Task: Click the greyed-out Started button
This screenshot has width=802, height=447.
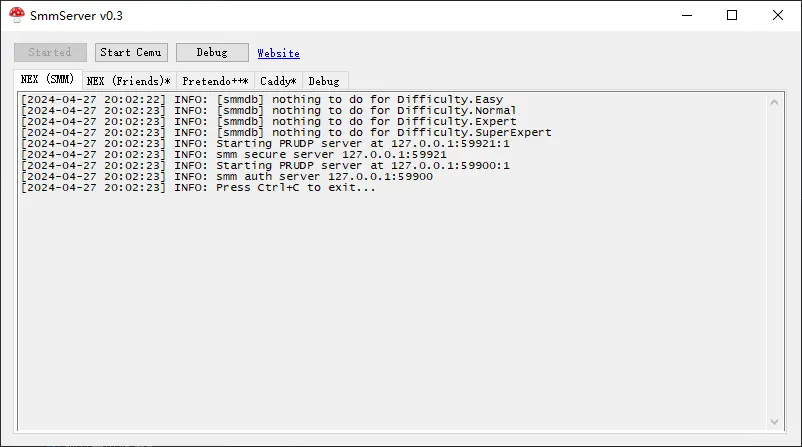Action: 50,52
